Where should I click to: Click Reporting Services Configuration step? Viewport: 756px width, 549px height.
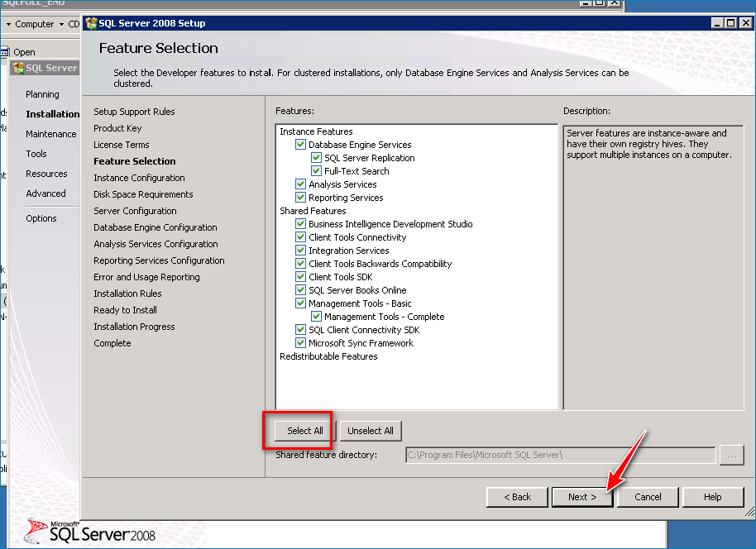tap(159, 260)
